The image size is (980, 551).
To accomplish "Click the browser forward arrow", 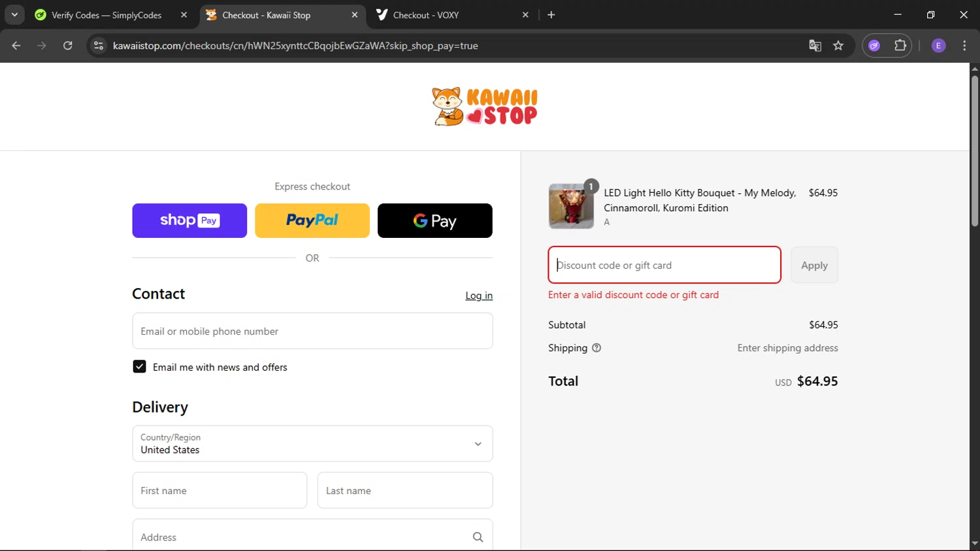I will pos(42,46).
